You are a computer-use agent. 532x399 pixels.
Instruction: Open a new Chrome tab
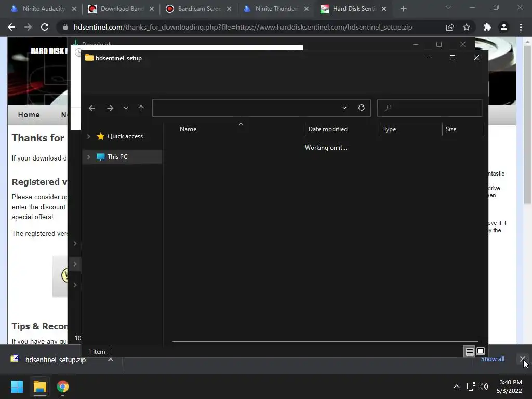[403, 9]
